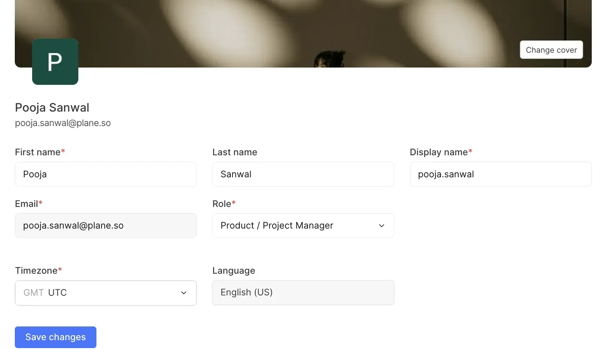Select the Role combo box labeled Product / Project Manager
This screenshot has width=608, height=364.
point(303,225)
